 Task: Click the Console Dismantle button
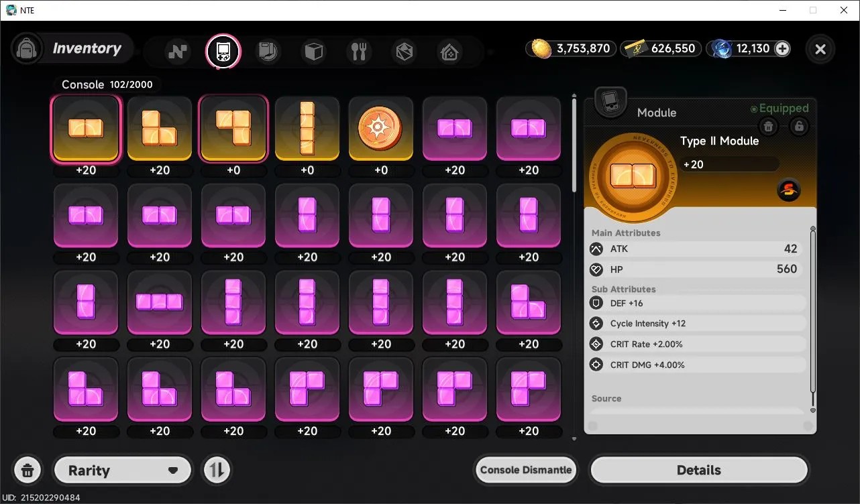526,470
